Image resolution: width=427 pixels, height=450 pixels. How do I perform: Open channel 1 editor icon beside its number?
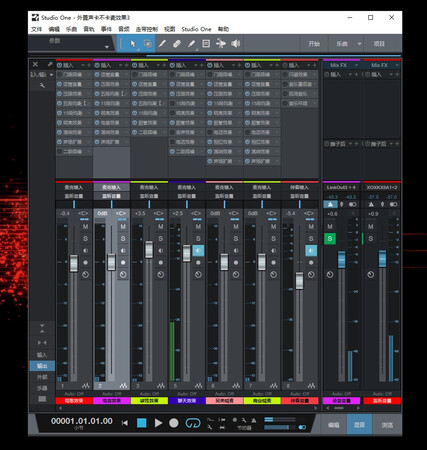coord(86,386)
